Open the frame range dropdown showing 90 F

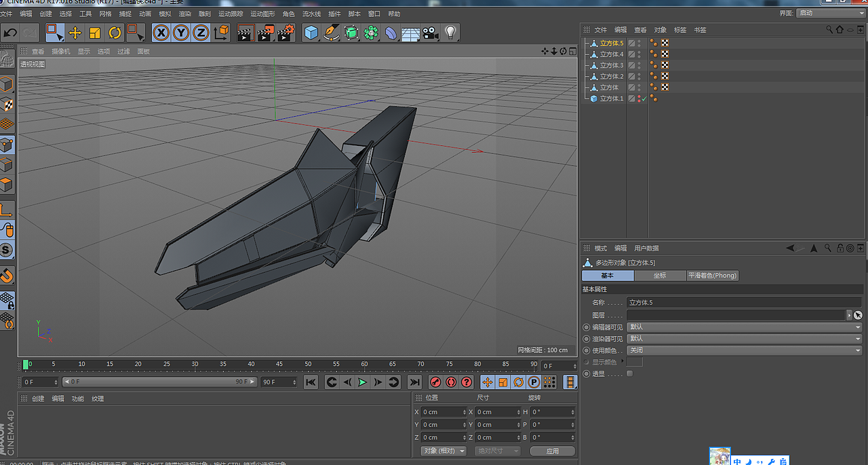(279, 382)
